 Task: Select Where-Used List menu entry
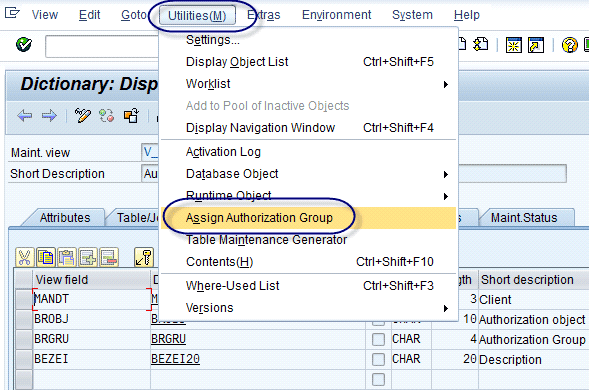[308, 286]
